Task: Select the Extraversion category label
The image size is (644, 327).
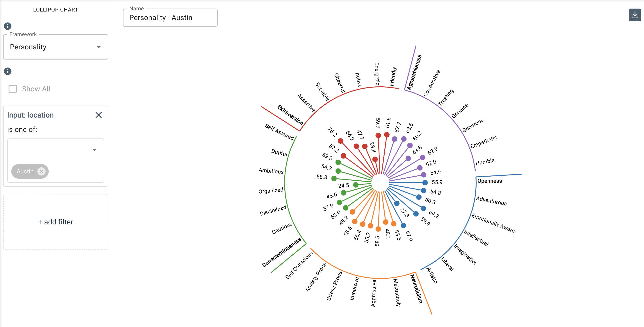Action: pyautogui.click(x=290, y=115)
